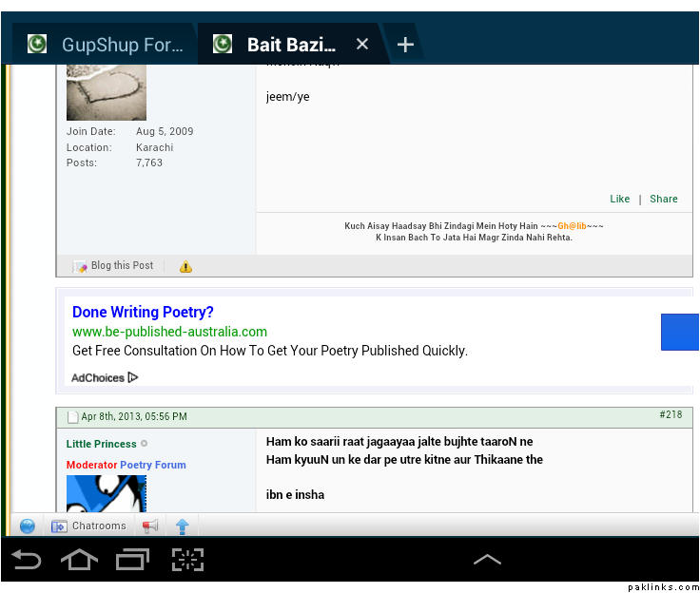
Task: Share the post
Action: (x=664, y=199)
